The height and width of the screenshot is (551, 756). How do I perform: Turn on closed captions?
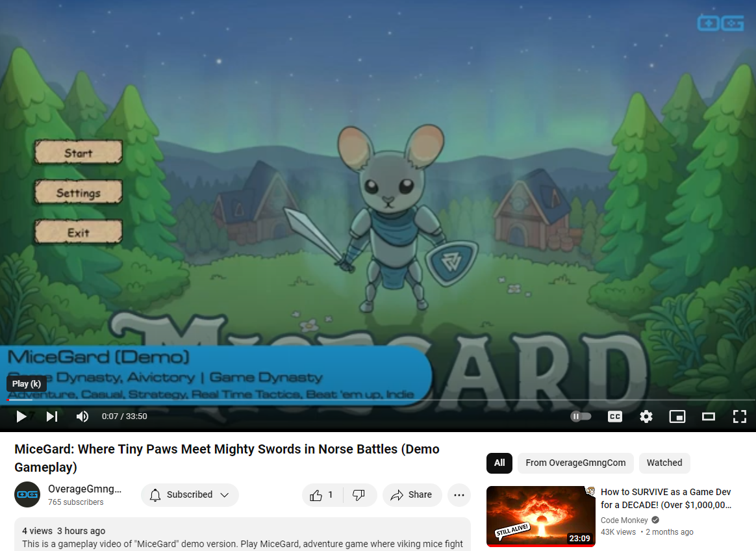(x=614, y=416)
